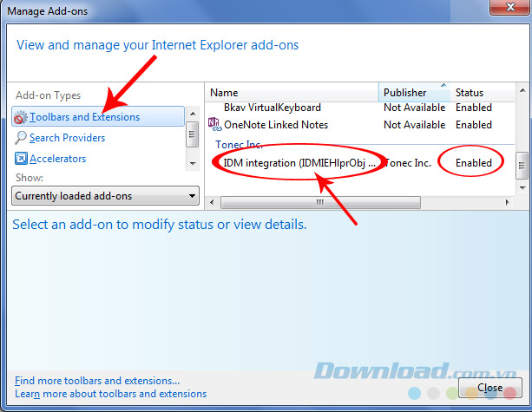
Task: Click add-on types list scroll down arrow
Action: coord(193,163)
